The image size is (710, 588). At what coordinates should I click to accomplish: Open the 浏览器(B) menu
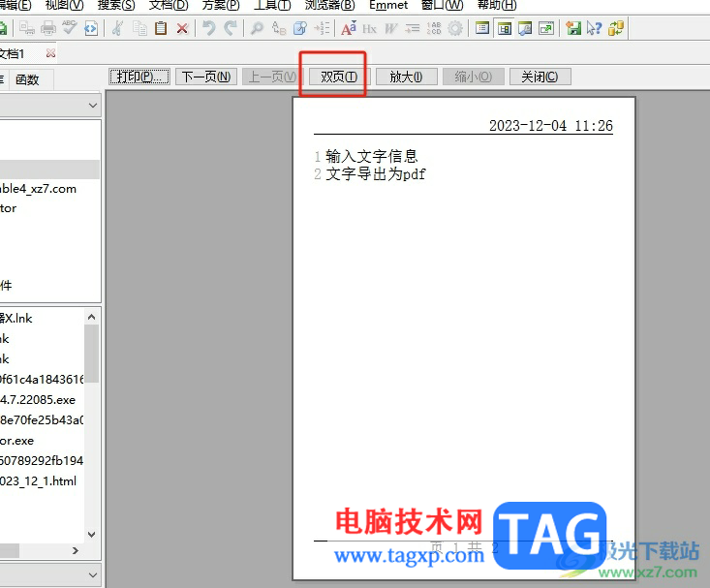point(329,5)
